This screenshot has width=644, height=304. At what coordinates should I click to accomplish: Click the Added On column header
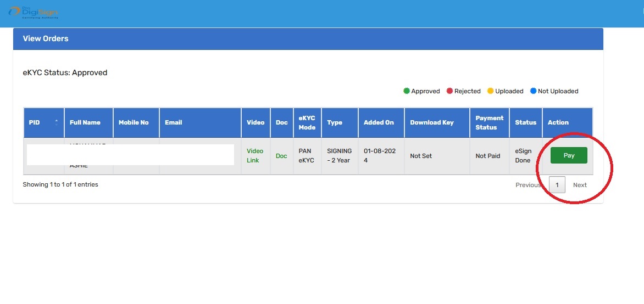point(379,122)
